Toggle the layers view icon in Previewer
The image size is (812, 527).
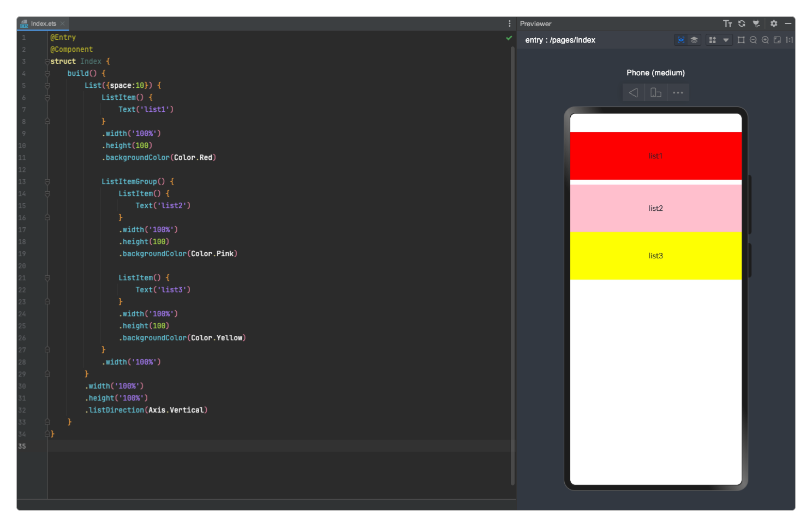pyautogui.click(x=694, y=40)
